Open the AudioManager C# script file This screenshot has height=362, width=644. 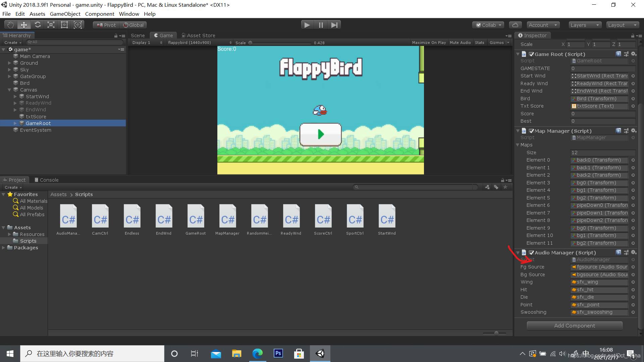tap(68, 220)
